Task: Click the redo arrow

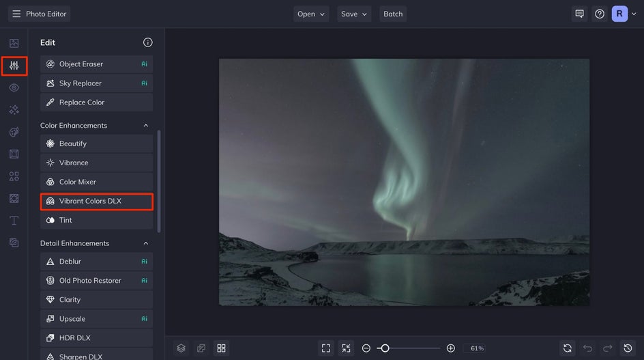Action: click(x=607, y=348)
